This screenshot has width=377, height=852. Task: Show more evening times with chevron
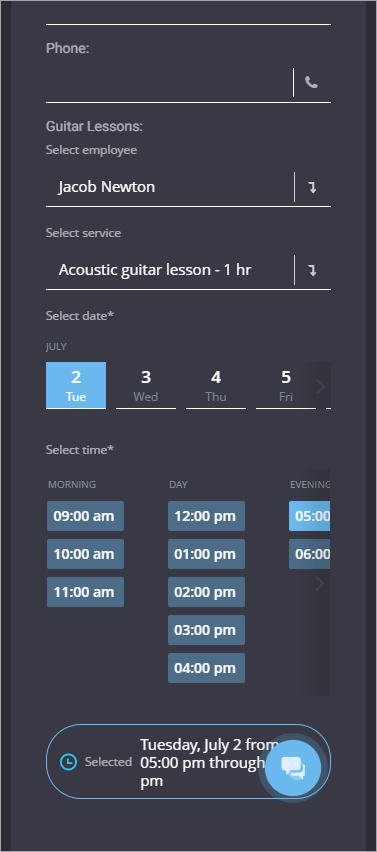[x=319, y=584]
